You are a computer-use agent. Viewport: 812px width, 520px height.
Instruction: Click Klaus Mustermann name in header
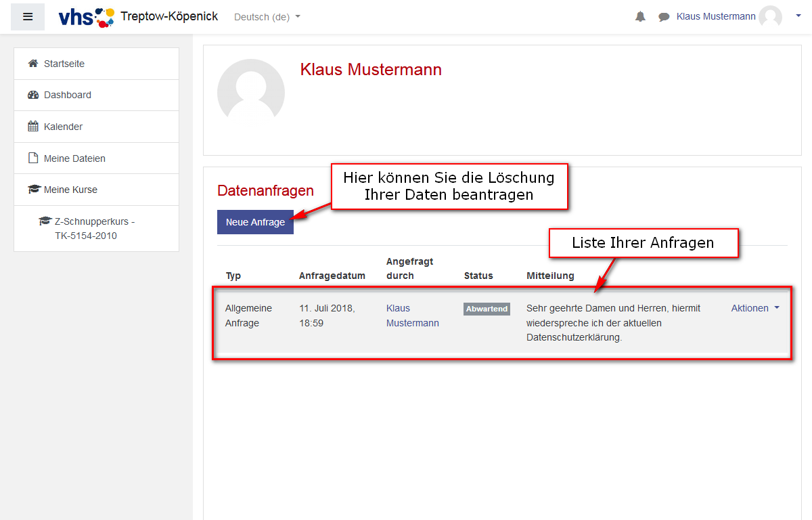(x=716, y=16)
